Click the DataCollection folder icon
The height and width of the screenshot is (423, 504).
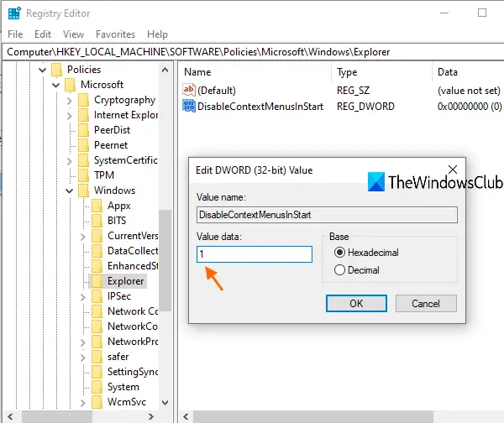point(97,251)
